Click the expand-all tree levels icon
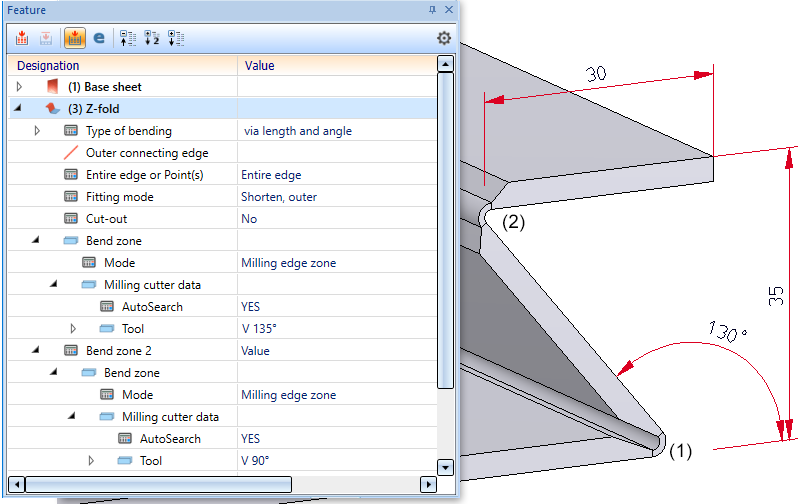805x504 pixels. (176, 38)
